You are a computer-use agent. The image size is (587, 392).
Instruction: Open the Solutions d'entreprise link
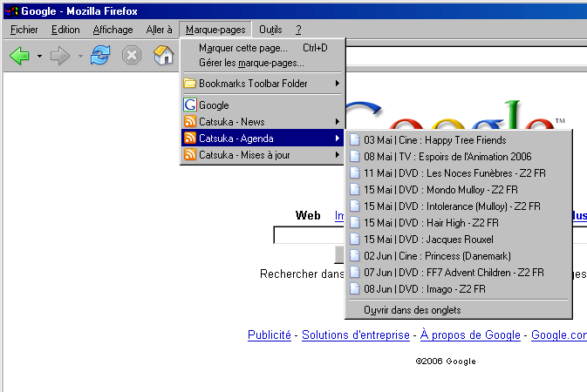coord(356,335)
